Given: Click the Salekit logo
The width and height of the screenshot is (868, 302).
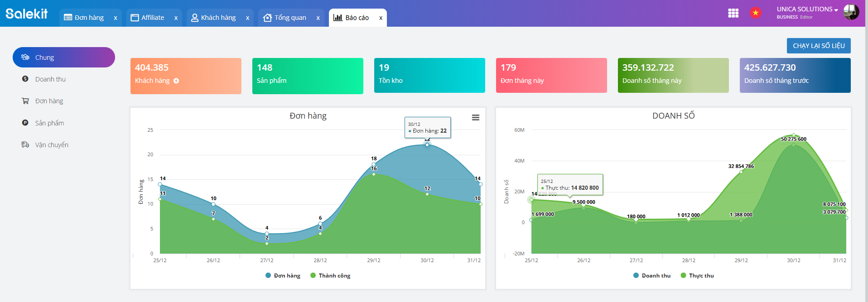Looking at the screenshot, I should pos(27,14).
